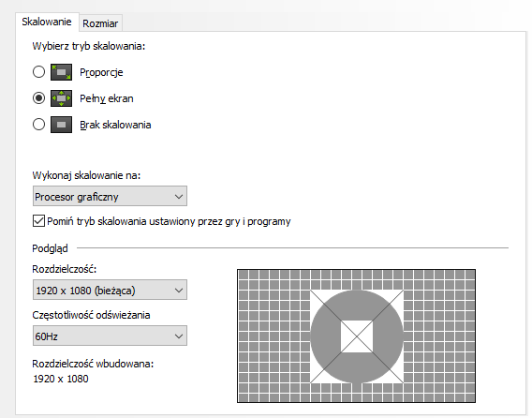This screenshot has height=418, width=532.
Task: Click the Rozdzielczość wbudowana 1920 x 1080 value
Action: point(61,379)
